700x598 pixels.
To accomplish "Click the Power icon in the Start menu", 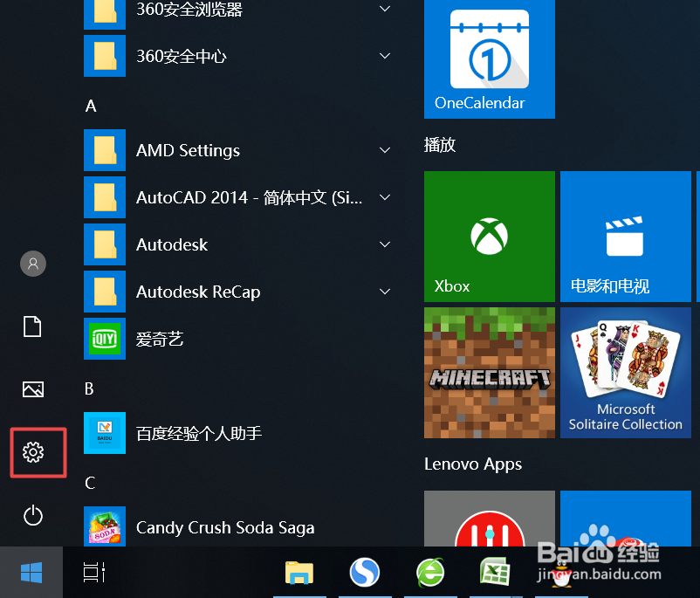I will (x=32, y=515).
